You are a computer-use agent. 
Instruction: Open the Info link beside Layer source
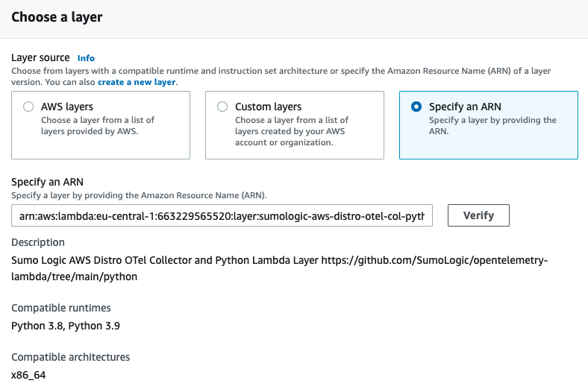(x=86, y=58)
